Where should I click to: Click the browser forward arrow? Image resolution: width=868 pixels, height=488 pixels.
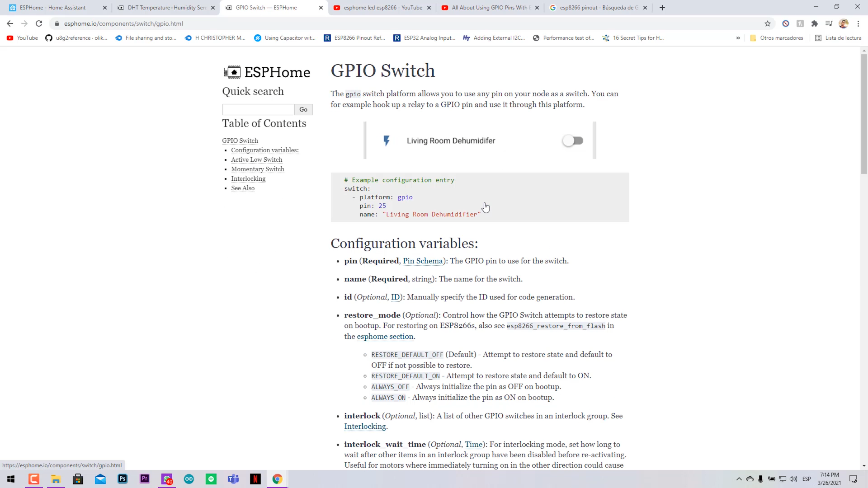tap(24, 23)
